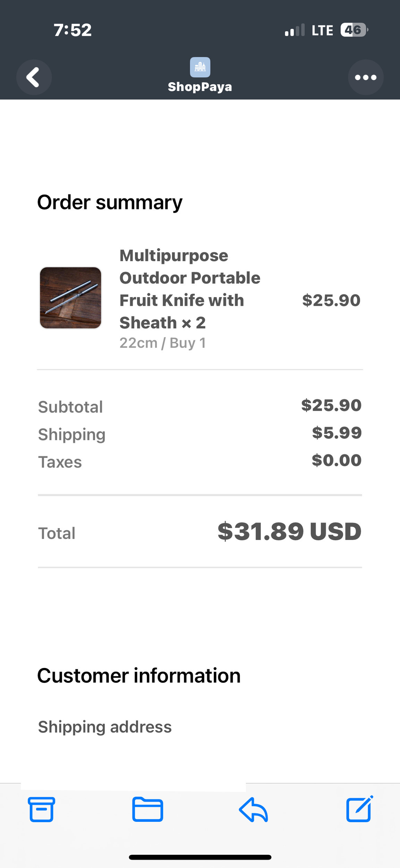This screenshot has width=400, height=868.
Task: Tap the 7:52 clock in status bar
Action: pyautogui.click(x=73, y=30)
